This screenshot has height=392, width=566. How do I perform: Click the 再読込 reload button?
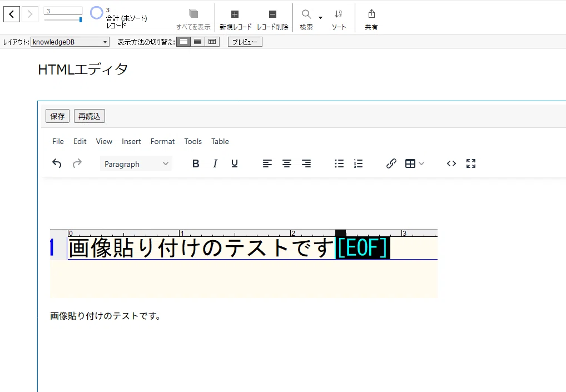click(90, 116)
